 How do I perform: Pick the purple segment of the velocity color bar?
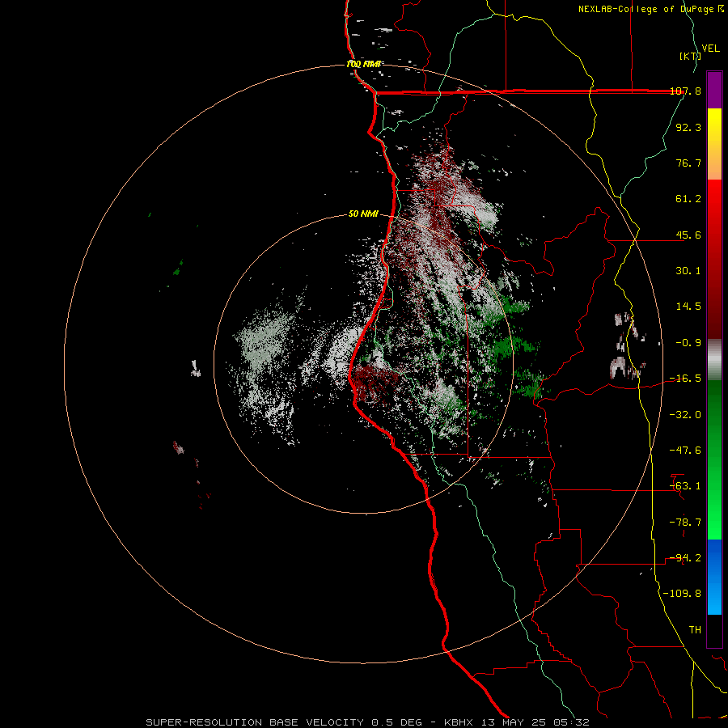[x=714, y=90]
